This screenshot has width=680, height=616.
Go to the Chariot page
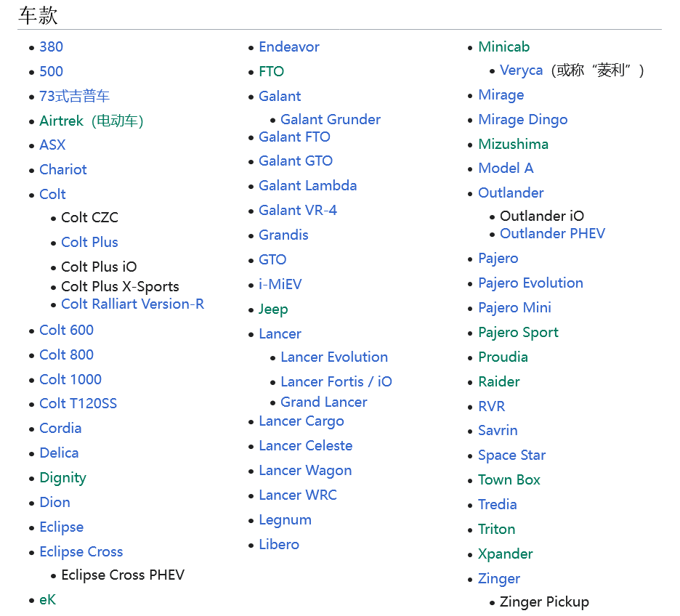63,169
